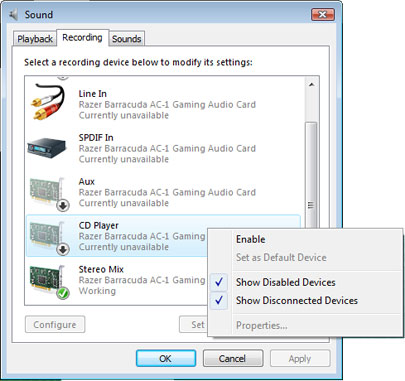Image resolution: width=405 pixels, height=381 pixels.
Task: Click the scrollbar up arrow
Action: 312,85
